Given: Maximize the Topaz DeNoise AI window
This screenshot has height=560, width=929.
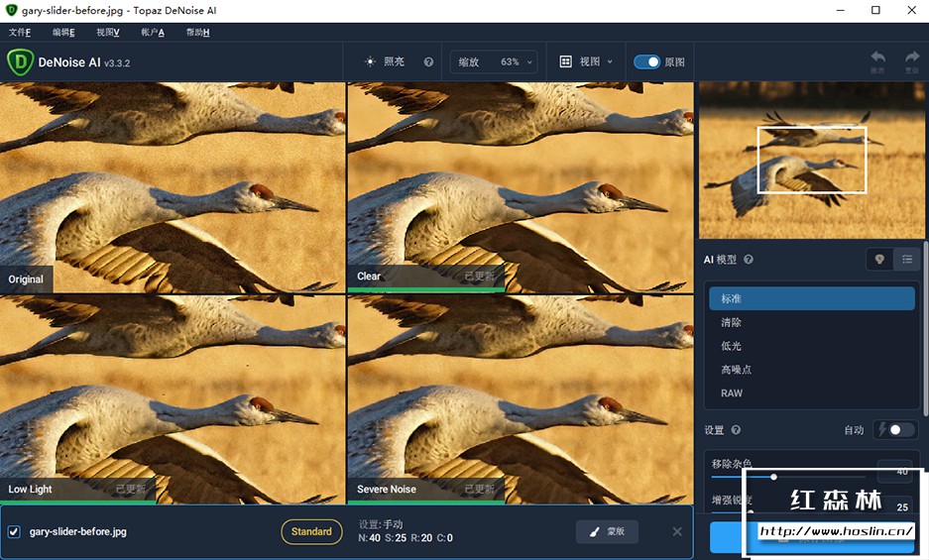Looking at the screenshot, I should [x=875, y=10].
